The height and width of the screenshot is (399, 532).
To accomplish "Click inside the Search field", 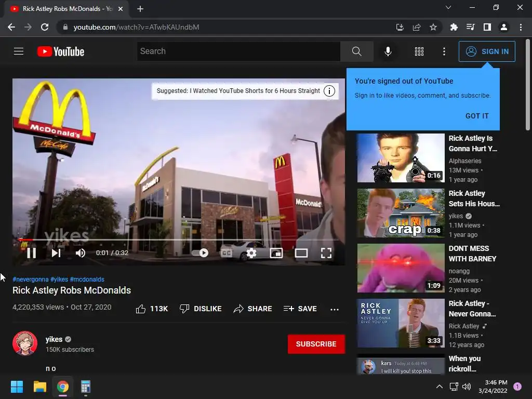I will (x=238, y=51).
